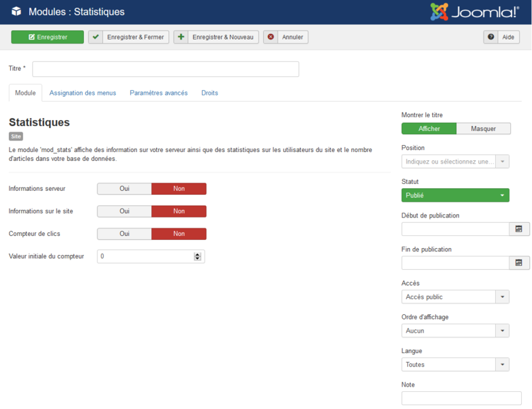
Task: Open the Position dropdown
Action: [x=456, y=162]
